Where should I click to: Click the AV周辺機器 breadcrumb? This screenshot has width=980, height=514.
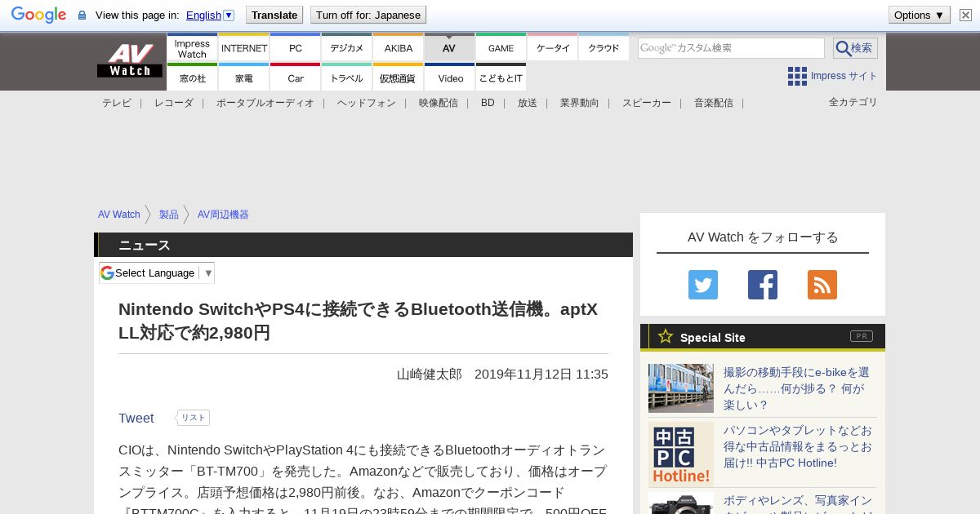(223, 215)
